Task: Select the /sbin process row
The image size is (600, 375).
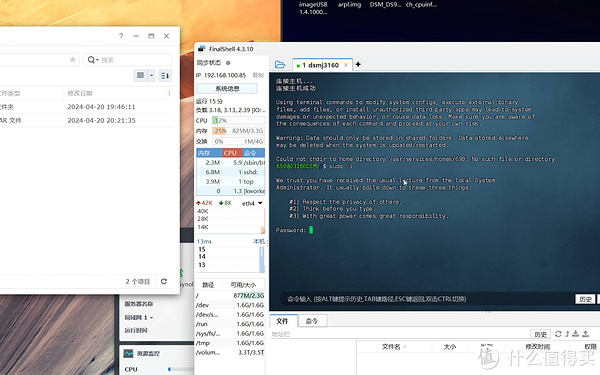Action: point(231,163)
